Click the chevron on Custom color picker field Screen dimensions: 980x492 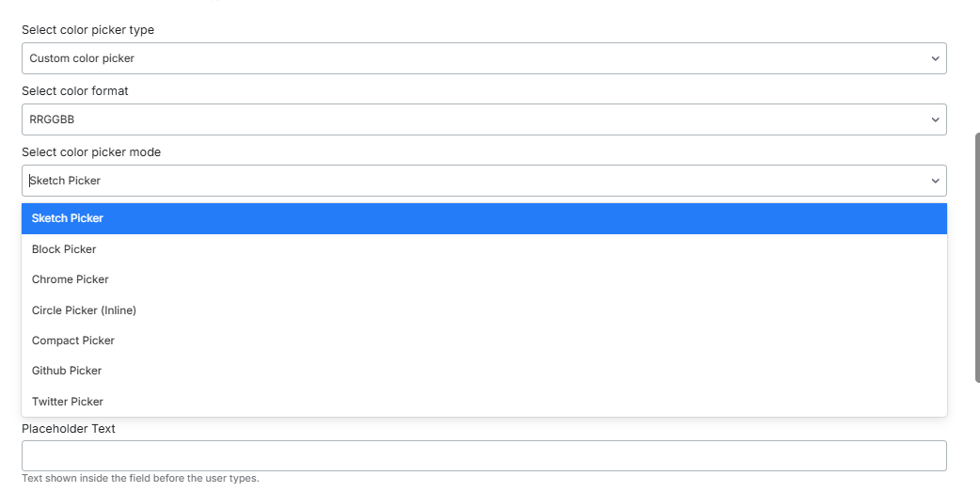click(935, 58)
